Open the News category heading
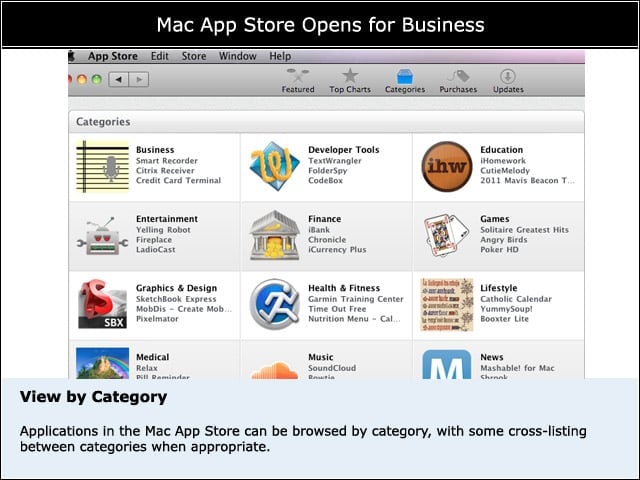The height and width of the screenshot is (480, 640). click(492, 357)
